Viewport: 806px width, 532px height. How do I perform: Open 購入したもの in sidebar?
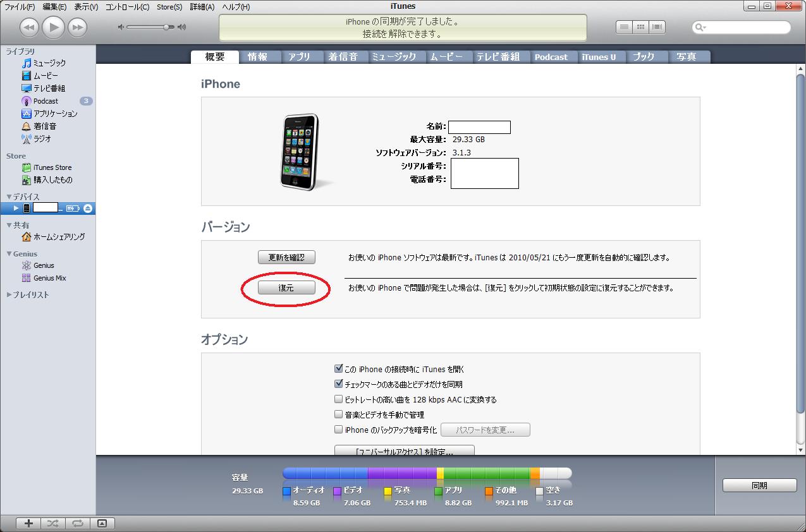(x=47, y=180)
